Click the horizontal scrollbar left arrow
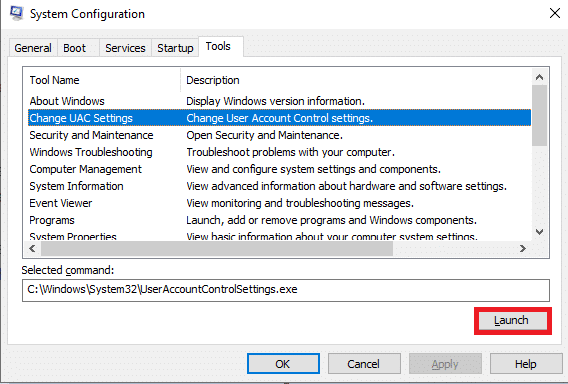The image size is (568, 384). coord(32,249)
